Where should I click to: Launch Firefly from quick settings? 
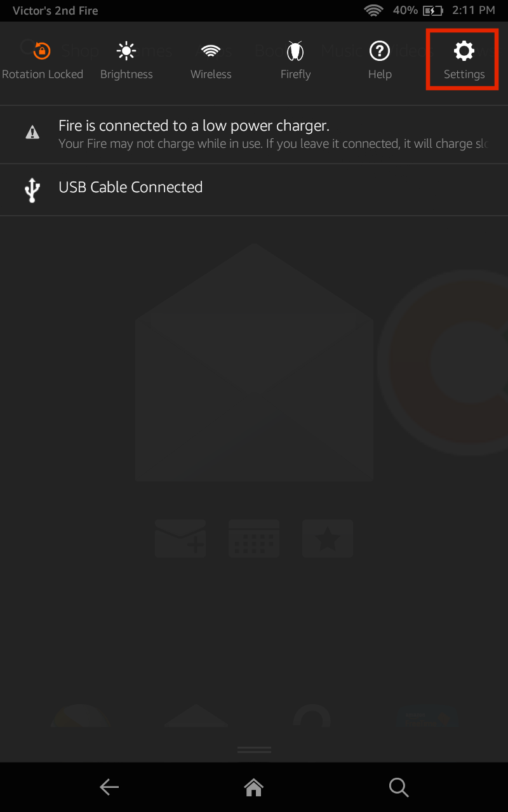tap(295, 61)
